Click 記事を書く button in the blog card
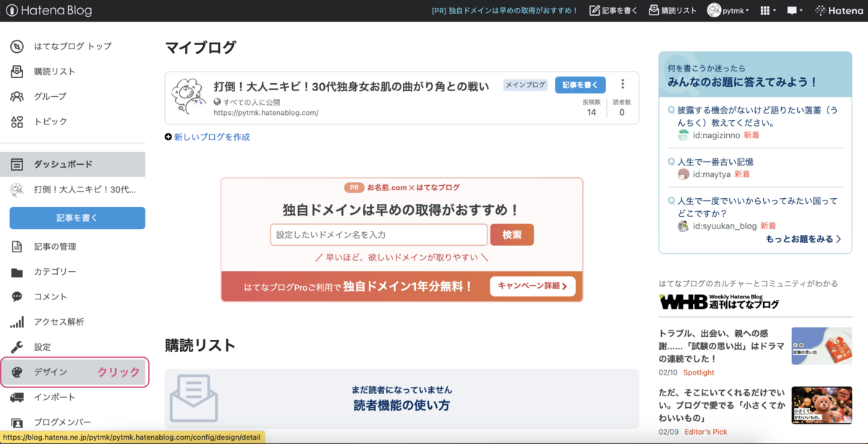The height and width of the screenshot is (444, 868). (x=580, y=85)
